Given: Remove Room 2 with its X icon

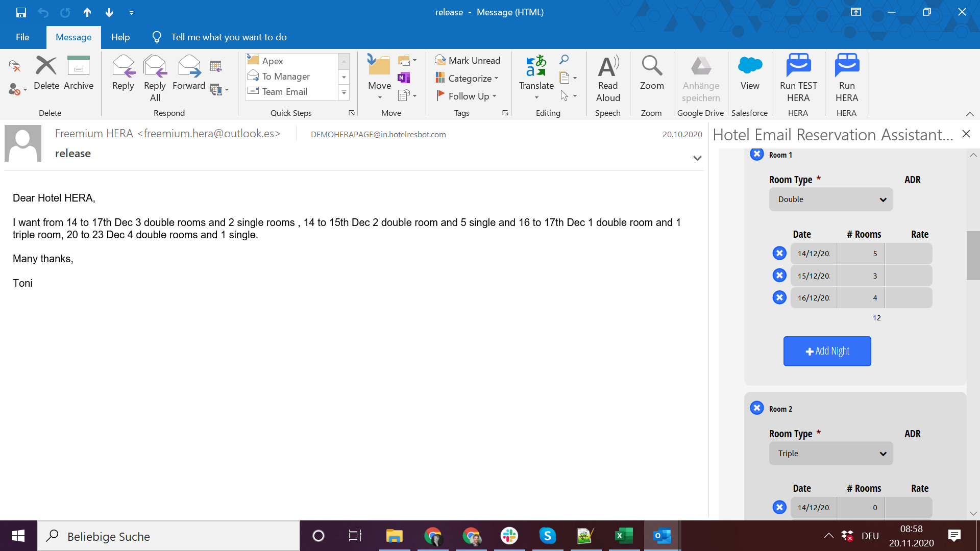Looking at the screenshot, I should click(756, 408).
